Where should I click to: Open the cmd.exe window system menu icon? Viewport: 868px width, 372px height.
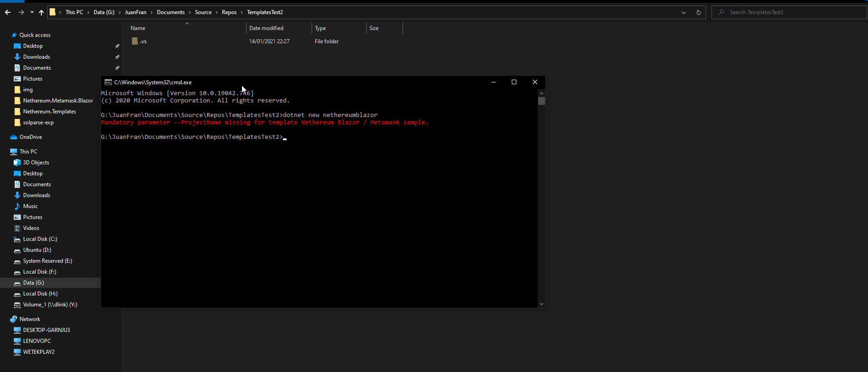pyautogui.click(x=108, y=82)
